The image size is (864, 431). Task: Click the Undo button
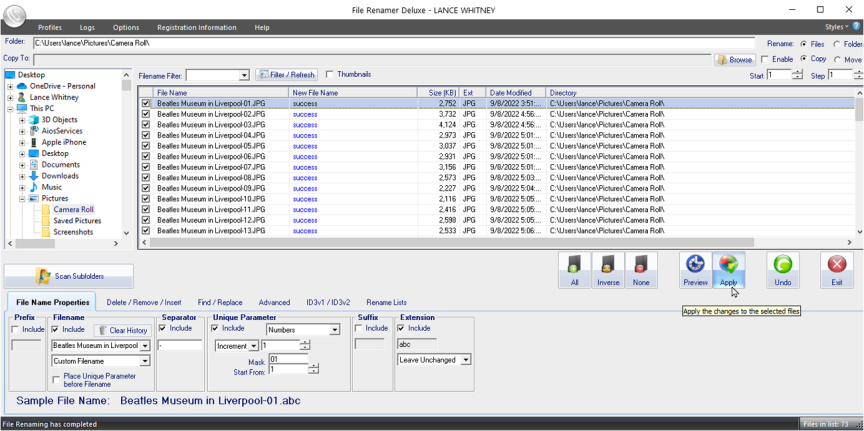782,270
